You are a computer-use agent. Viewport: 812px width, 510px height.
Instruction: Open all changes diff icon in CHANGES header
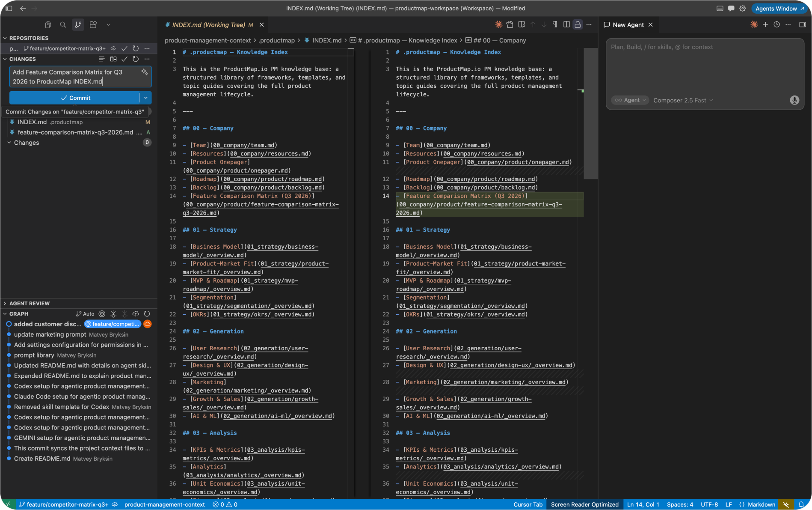(113, 59)
